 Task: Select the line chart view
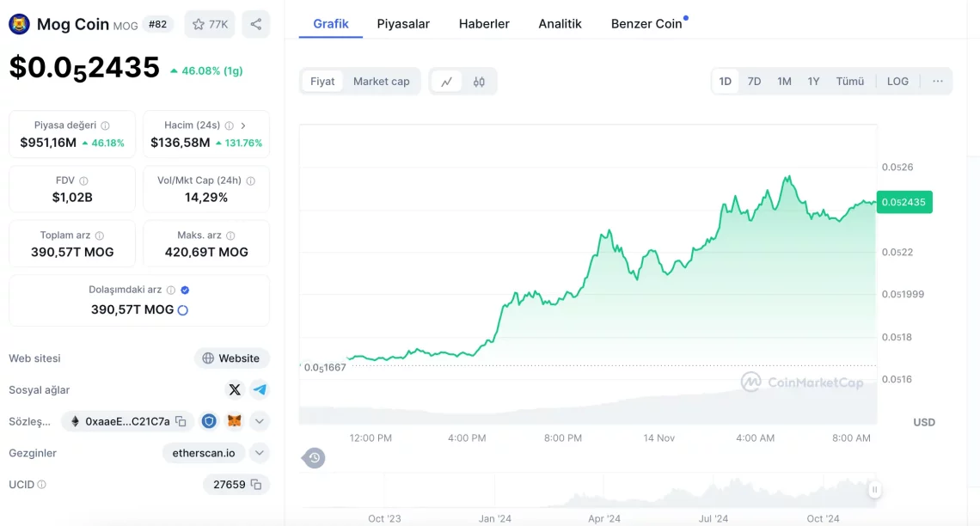pos(447,82)
